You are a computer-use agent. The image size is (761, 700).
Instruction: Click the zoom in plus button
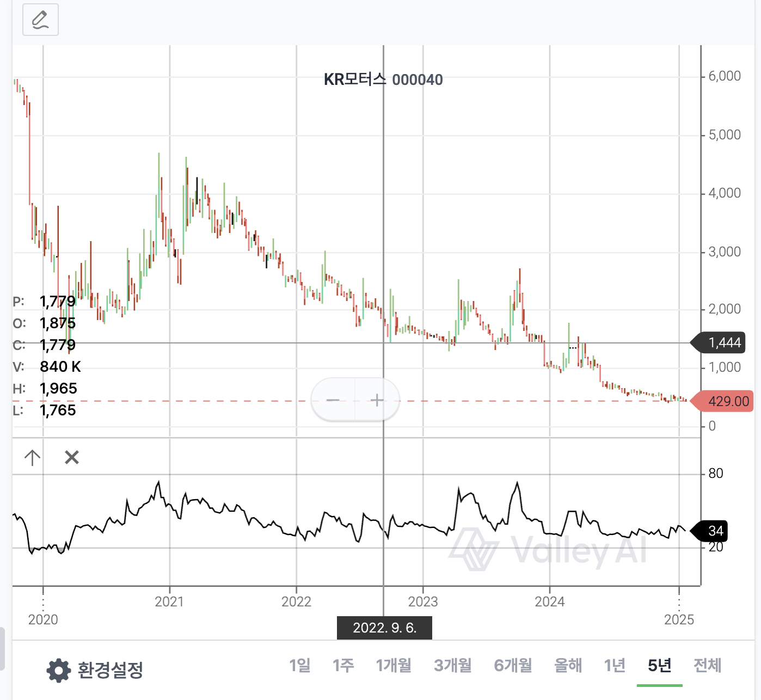click(377, 401)
